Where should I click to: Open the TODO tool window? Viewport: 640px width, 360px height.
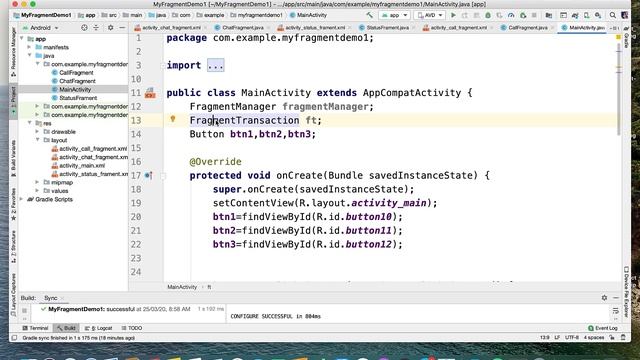point(131,328)
